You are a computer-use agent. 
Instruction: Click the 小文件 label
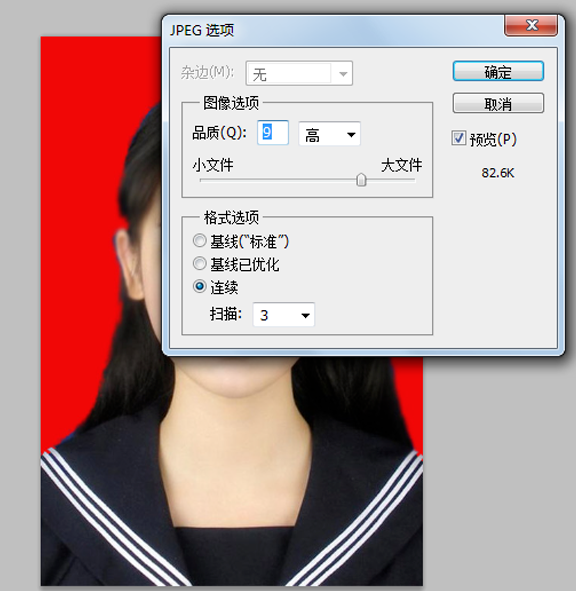coord(213,165)
